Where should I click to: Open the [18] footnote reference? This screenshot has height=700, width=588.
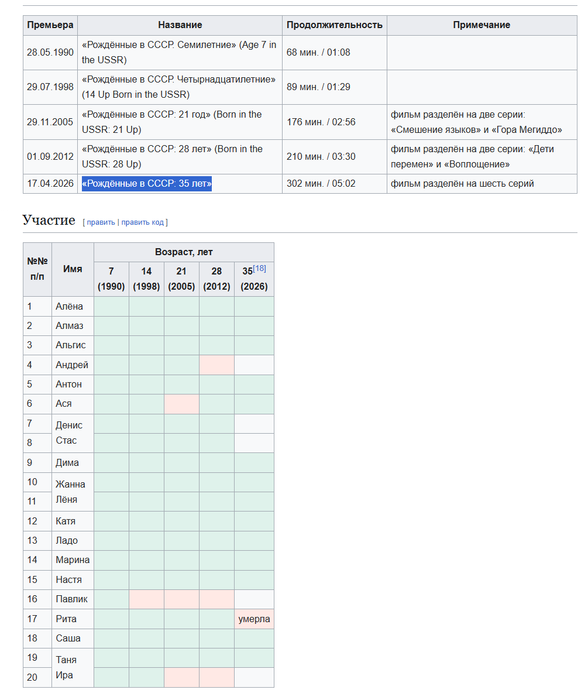(x=259, y=268)
